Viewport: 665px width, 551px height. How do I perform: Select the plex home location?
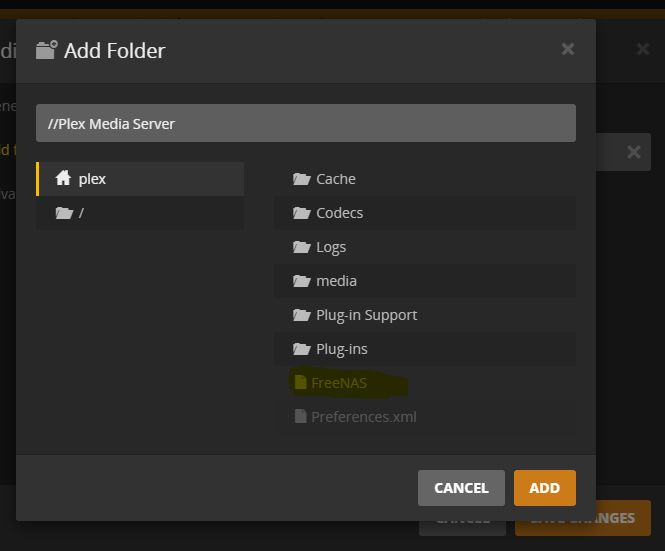click(x=140, y=179)
